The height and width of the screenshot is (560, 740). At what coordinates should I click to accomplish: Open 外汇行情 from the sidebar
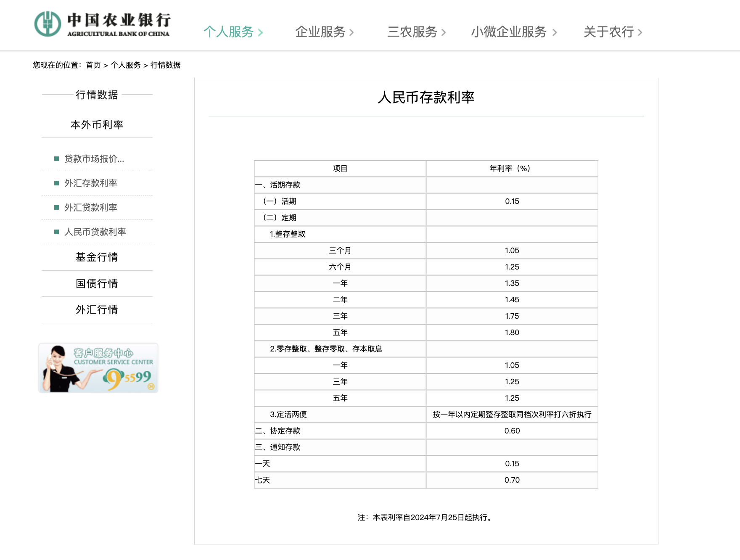pos(96,309)
